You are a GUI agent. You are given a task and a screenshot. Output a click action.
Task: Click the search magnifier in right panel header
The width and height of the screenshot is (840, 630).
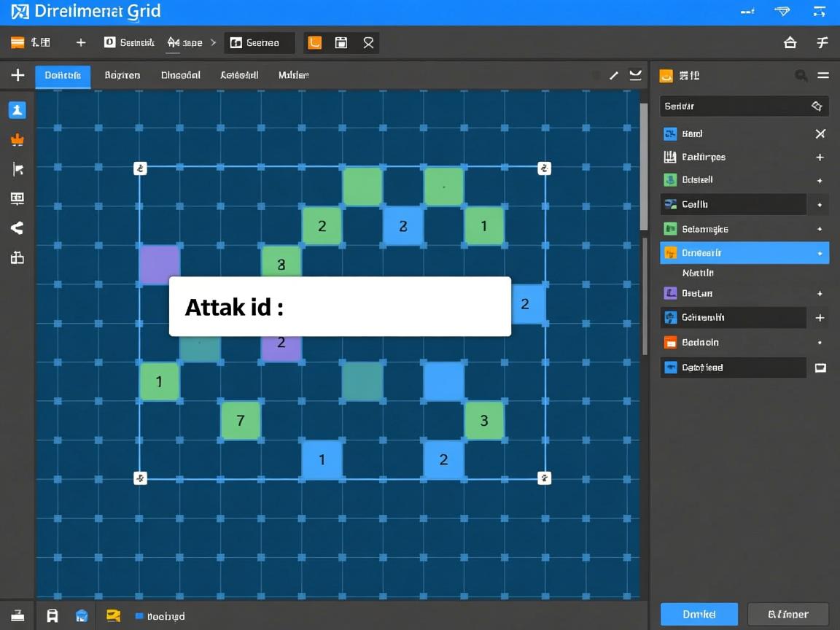click(801, 75)
